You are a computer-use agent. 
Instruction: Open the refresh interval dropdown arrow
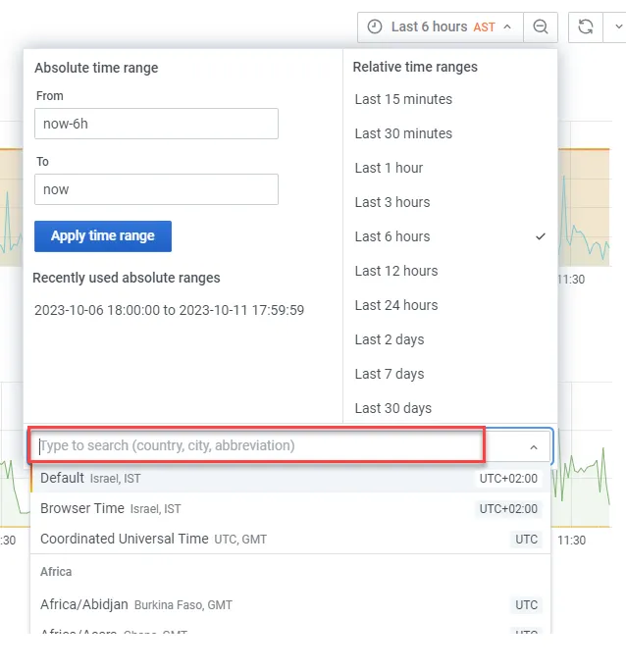pyautogui.click(x=617, y=27)
